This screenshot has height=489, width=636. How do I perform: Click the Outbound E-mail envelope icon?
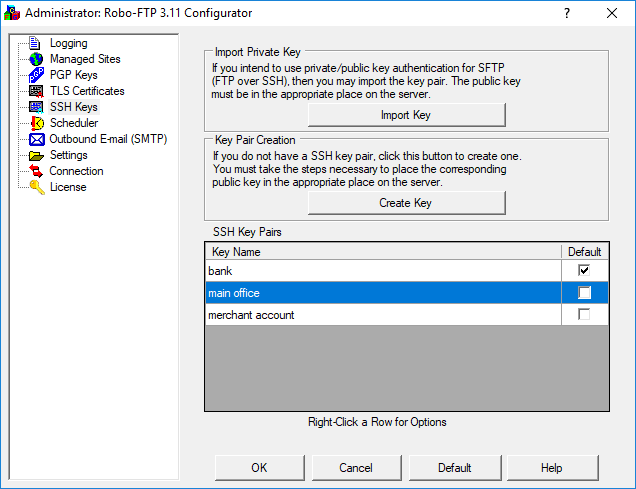pos(37,139)
